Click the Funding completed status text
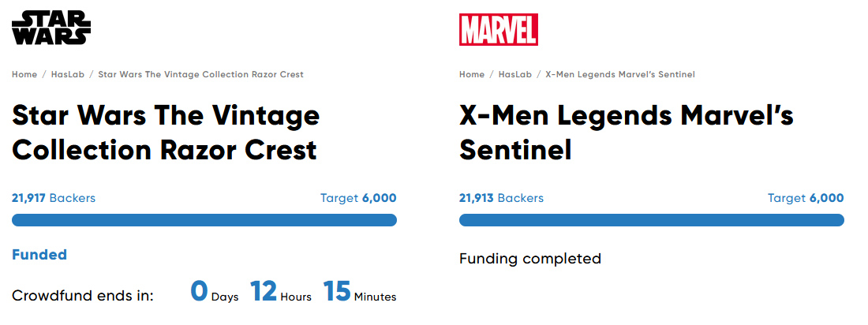The image size is (868, 325). tap(530, 259)
